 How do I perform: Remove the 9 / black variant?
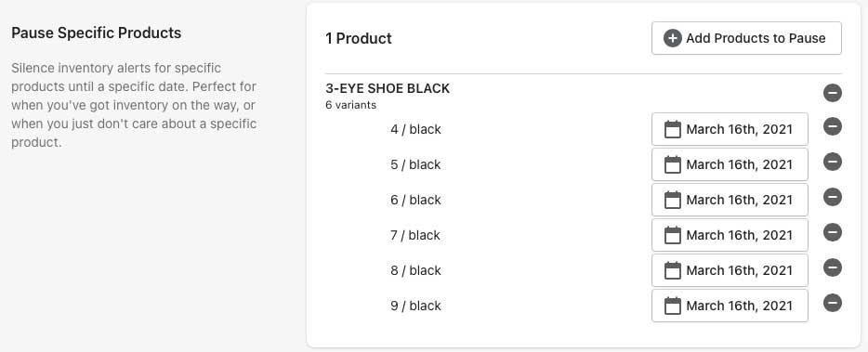pyautogui.click(x=833, y=303)
